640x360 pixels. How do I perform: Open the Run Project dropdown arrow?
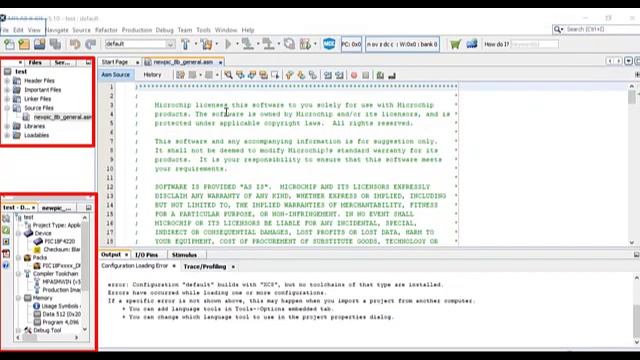(x=237, y=44)
